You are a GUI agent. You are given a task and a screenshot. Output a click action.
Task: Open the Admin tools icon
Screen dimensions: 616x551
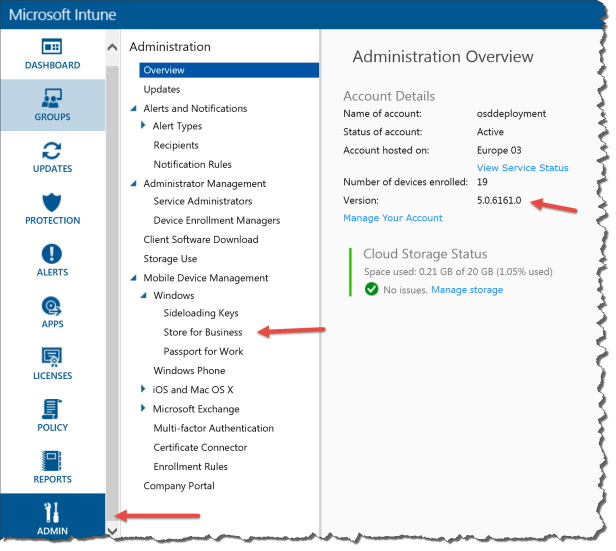point(52,513)
